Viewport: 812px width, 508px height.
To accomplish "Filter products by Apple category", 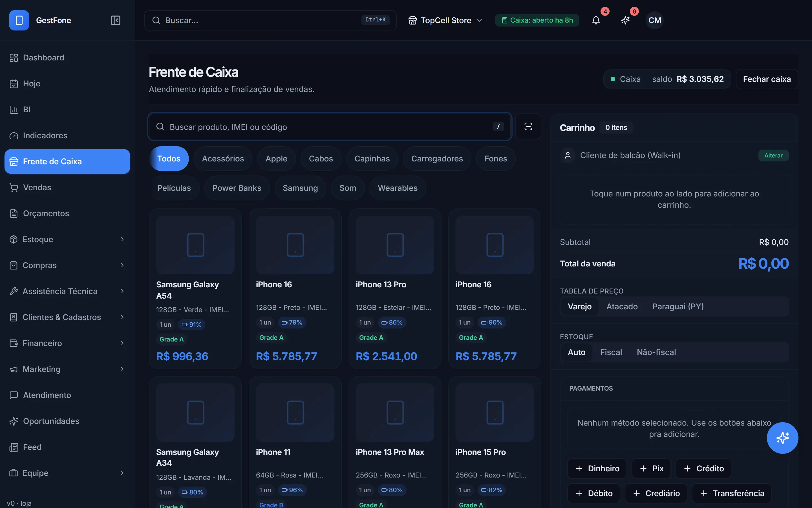I will pyautogui.click(x=277, y=159).
